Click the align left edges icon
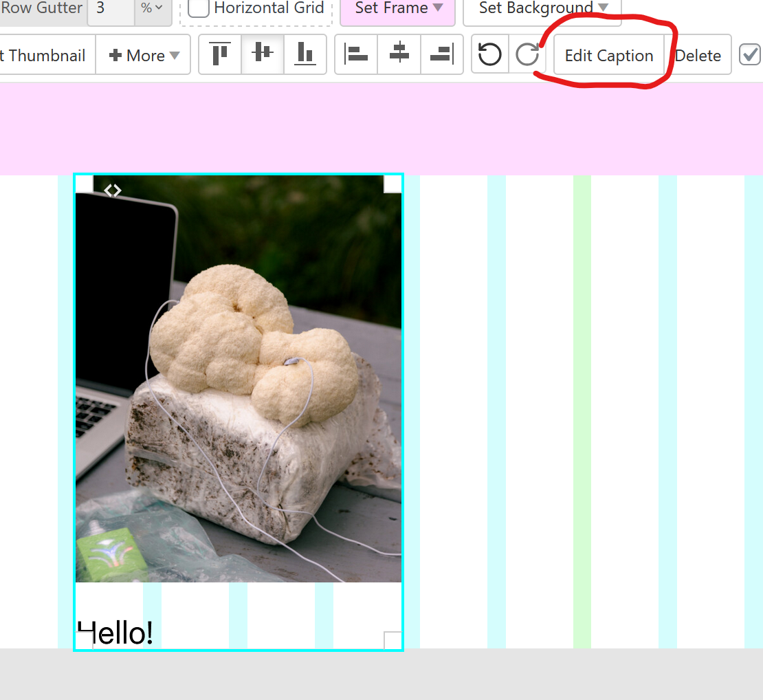 point(356,54)
